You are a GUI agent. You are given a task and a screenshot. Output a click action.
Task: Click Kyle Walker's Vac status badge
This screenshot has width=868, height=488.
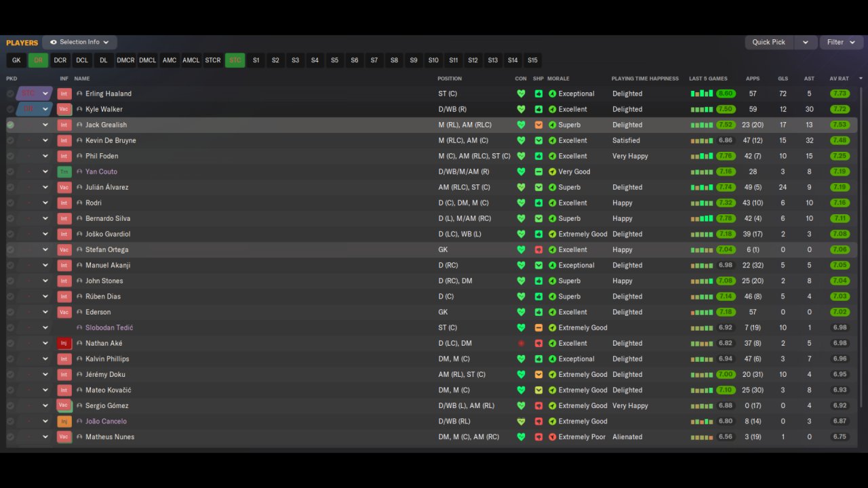pyautogui.click(x=64, y=109)
